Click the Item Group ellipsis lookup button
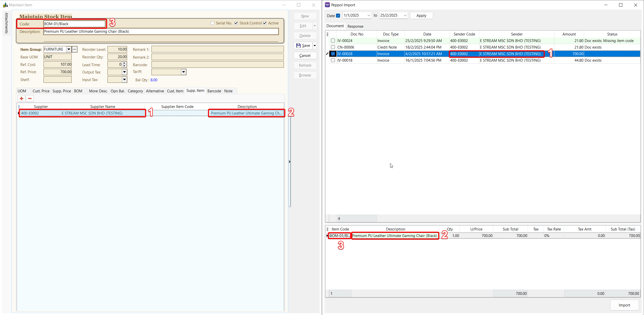Screen dimensions: 644x315 click(74, 49)
